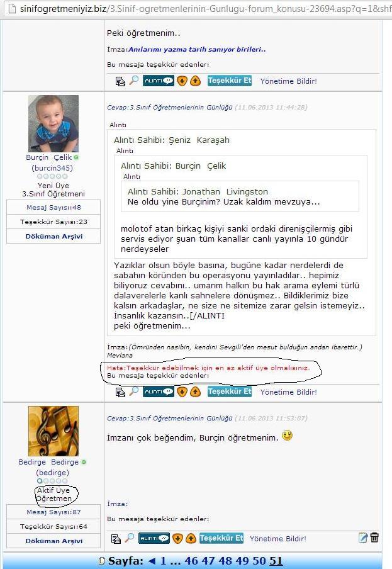Click Teşekkür Et button under Burçin's post
This screenshot has width=392, height=569.
(x=230, y=392)
